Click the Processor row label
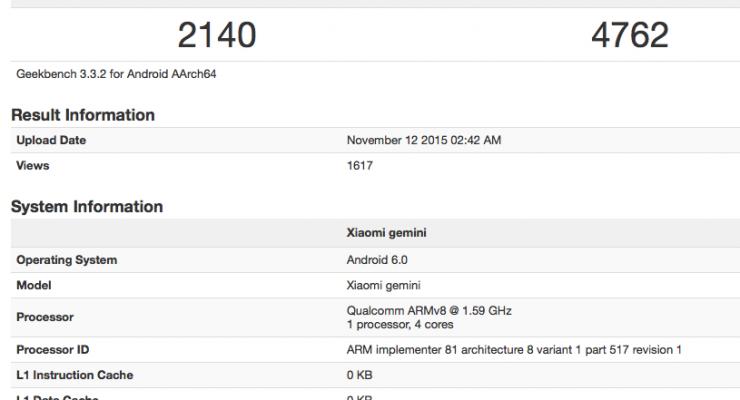 46,317
